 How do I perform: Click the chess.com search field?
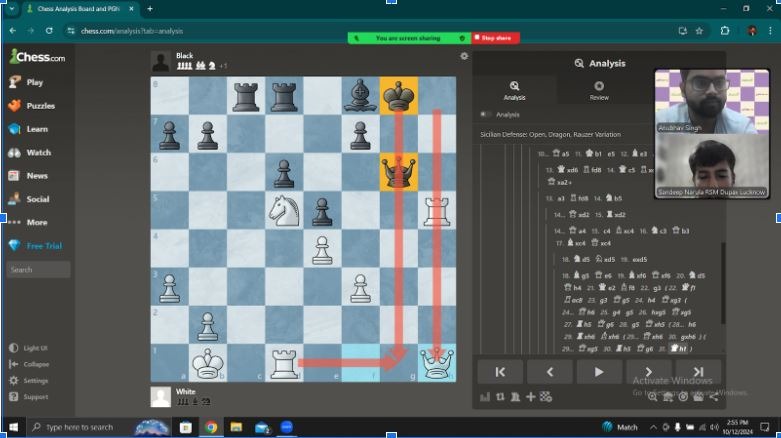click(38, 270)
